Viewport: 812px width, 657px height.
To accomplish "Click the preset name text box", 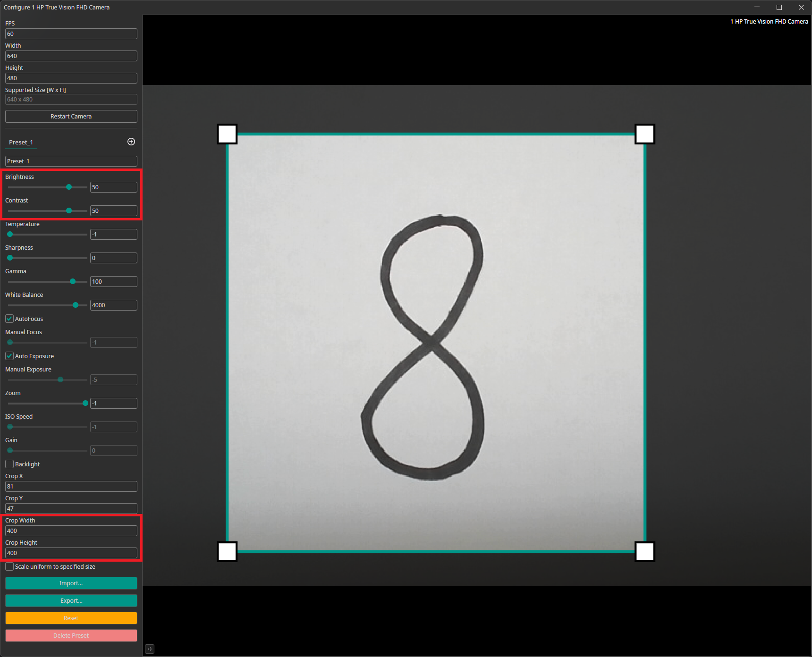I will pyautogui.click(x=71, y=161).
